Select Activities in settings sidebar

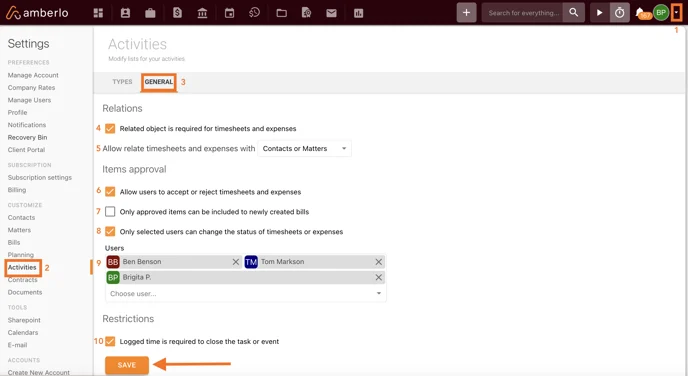[x=22, y=267]
